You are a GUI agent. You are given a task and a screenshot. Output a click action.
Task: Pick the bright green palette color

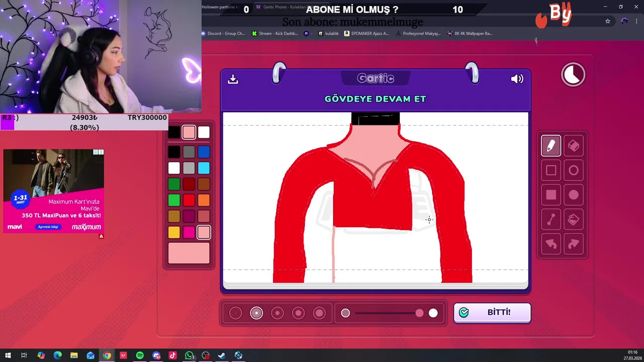(x=174, y=200)
